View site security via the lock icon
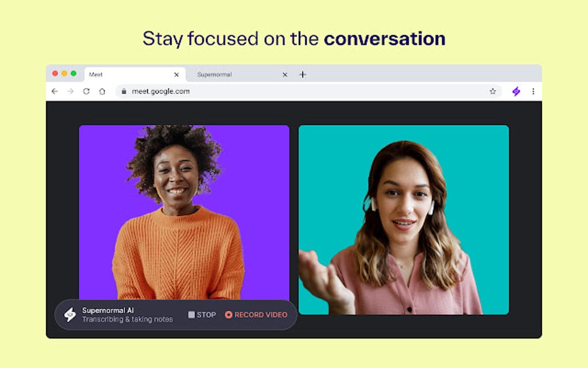588x368 pixels. (123, 91)
